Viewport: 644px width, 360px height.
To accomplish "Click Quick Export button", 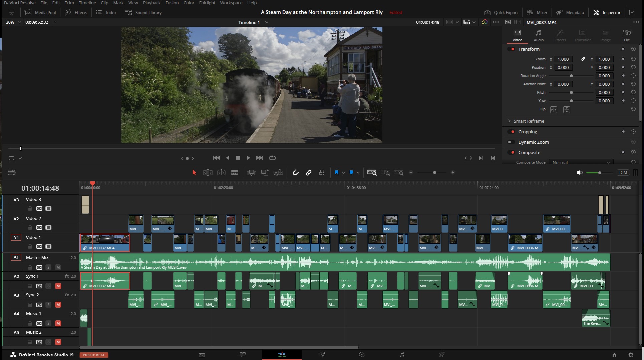I will click(501, 12).
